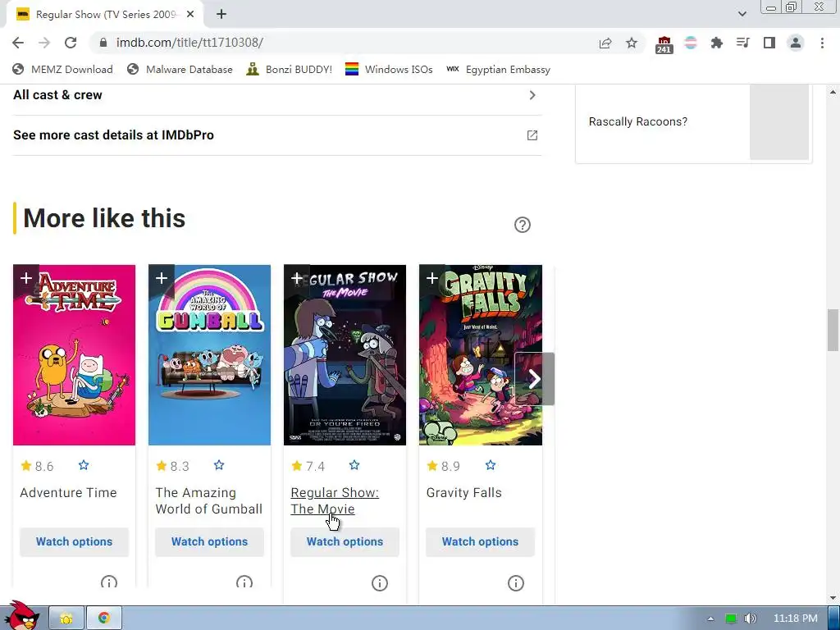840x630 pixels.
Task: Add Adventure Time to watchlist
Action: tap(25, 278)
